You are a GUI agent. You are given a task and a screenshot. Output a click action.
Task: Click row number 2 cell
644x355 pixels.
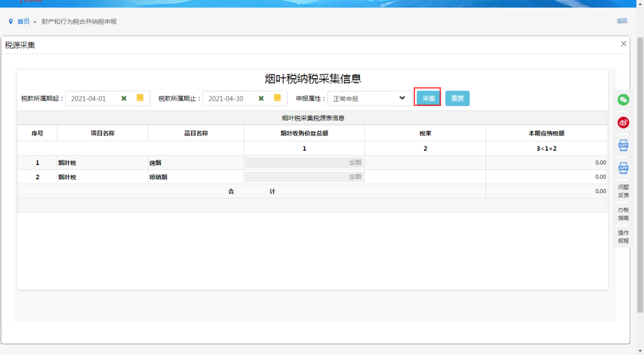38,177
